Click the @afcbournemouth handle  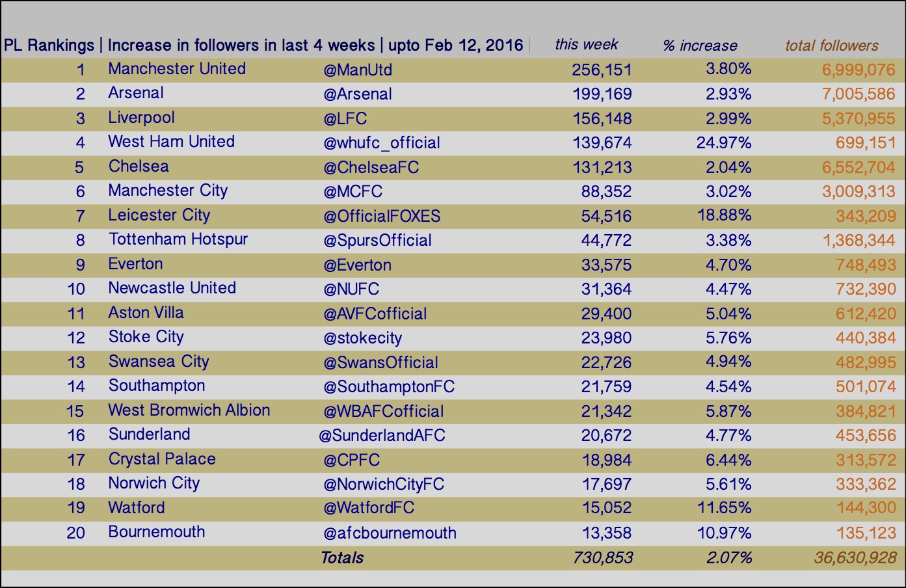[390, 533]
